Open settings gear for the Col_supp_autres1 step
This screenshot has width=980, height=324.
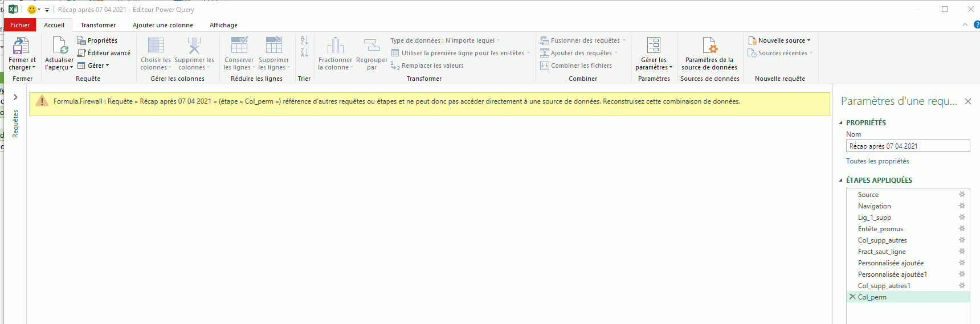click(962, 285)
